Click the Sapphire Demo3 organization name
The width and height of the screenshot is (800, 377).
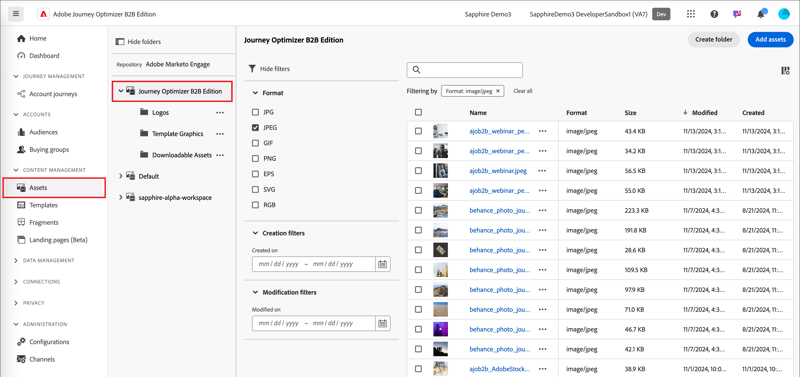tap(489, 14)
